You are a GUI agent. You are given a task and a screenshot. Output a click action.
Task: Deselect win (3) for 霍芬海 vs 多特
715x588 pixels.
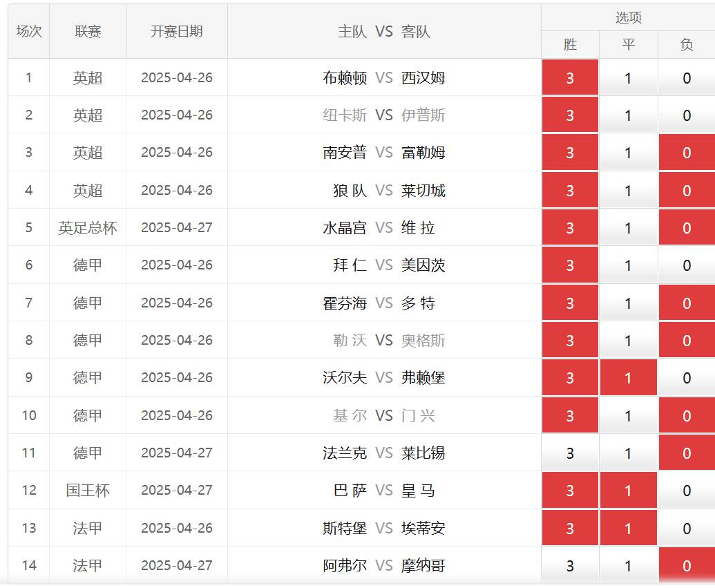[570, 303]
